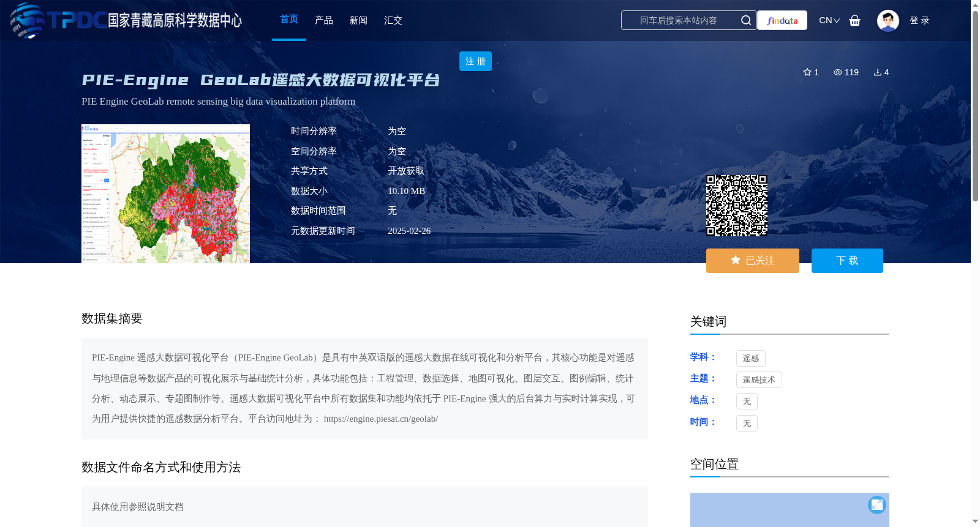
Task: Click the 10.10 MB data size value
Action: pos(406,191)
